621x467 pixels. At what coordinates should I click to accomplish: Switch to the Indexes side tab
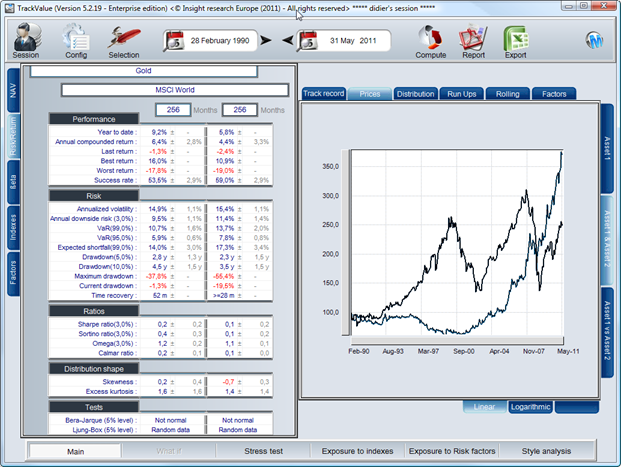coord(13,227)
